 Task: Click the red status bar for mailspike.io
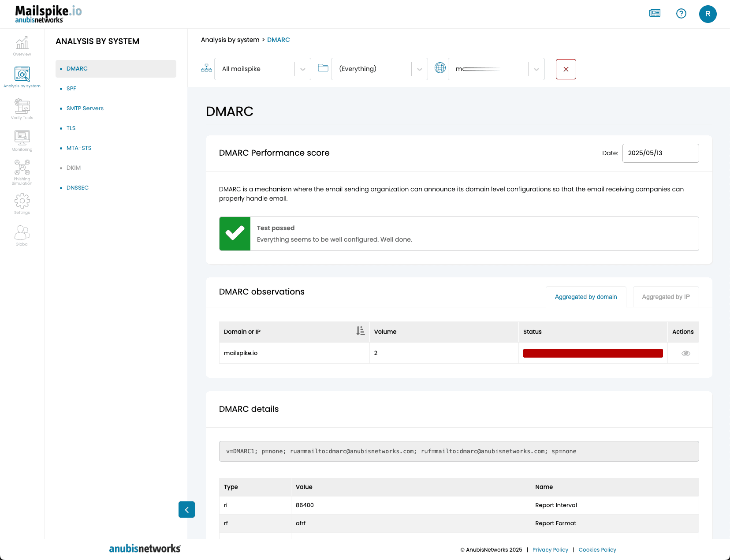pos(593,353)
